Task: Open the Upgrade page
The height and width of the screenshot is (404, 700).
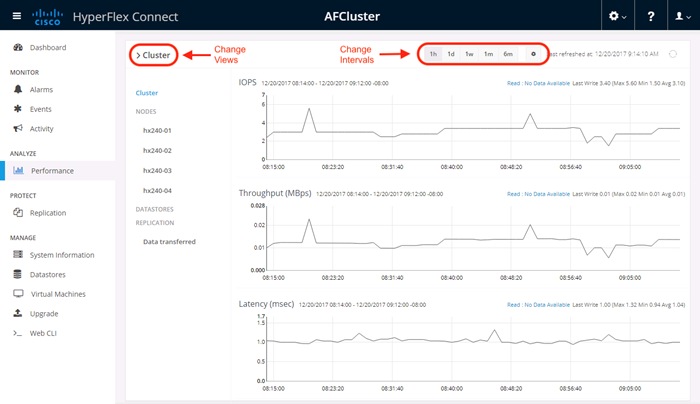Action: click(44, 313)
